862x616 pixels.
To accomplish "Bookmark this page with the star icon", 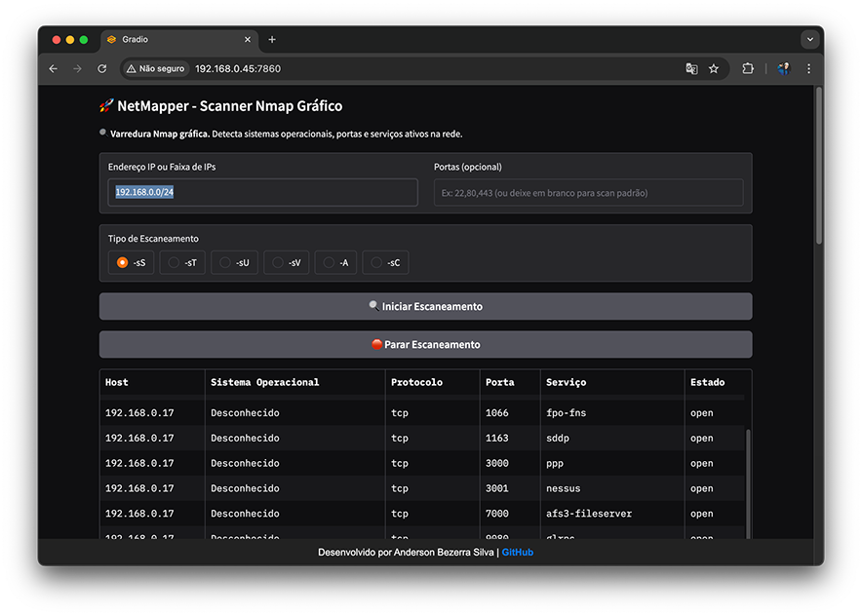I will [x=714, y=68].
